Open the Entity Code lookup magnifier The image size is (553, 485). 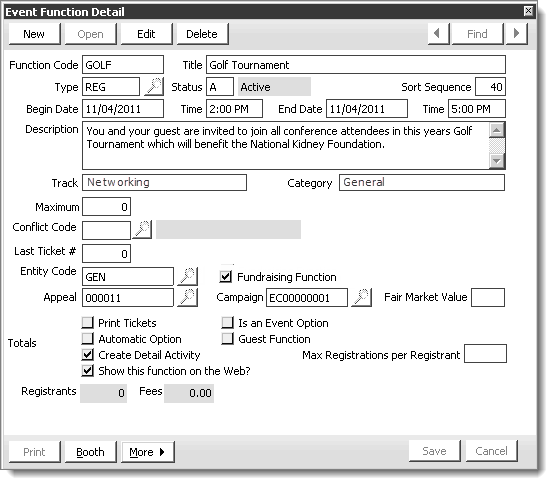187,276
